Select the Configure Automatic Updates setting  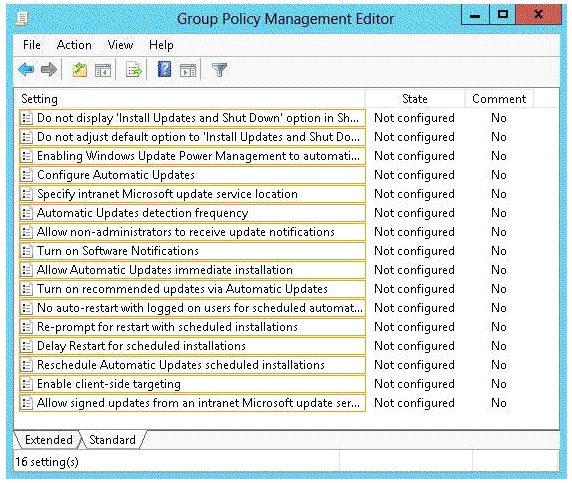click(192, 175)
